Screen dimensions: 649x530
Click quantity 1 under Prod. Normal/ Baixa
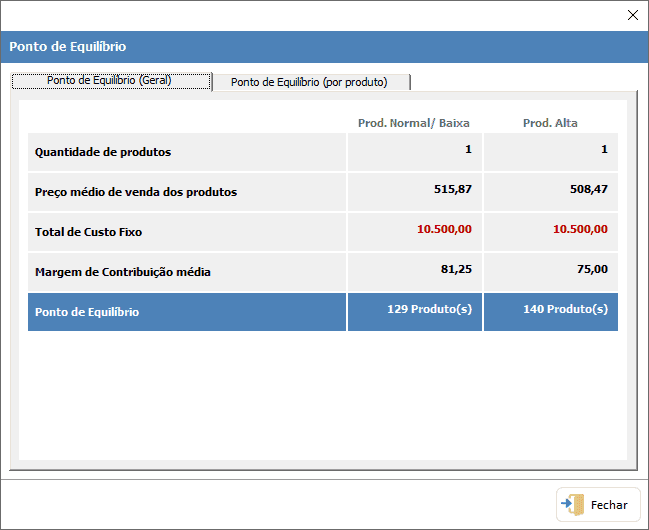click(x=468, y=149)
